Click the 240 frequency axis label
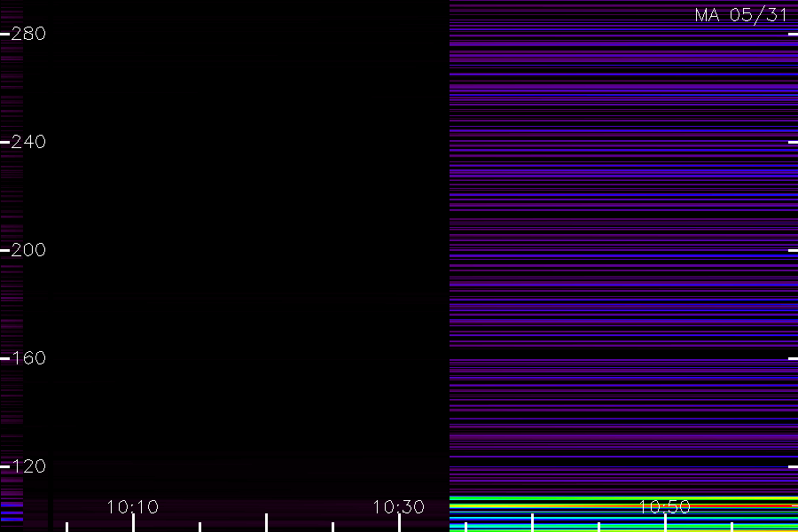 click(28, 142)
